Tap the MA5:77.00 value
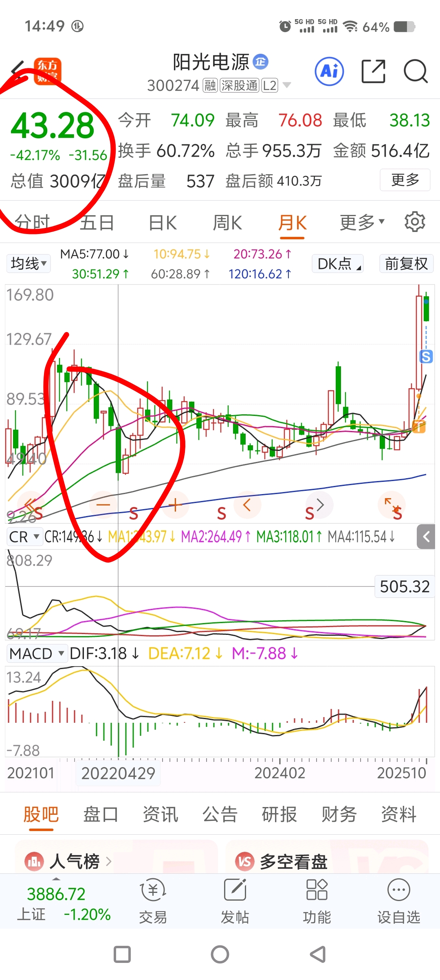Viewport: 440px width, 980px height. tap(95, 254)
